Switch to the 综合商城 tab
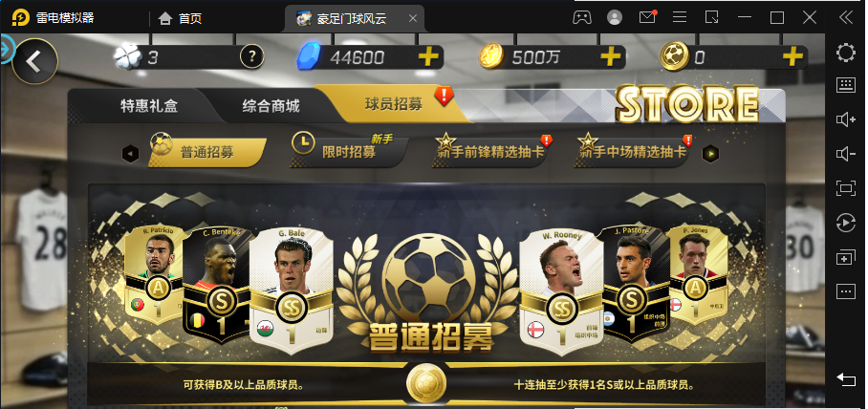 271,106
